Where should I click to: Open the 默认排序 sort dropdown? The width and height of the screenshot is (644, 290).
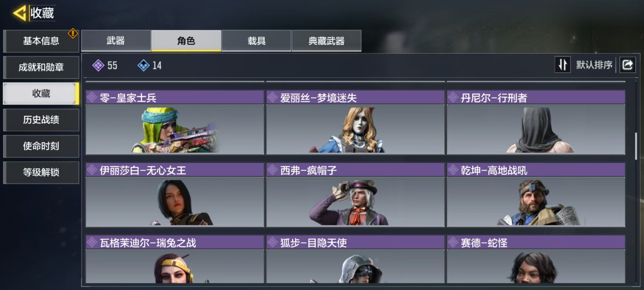pyautogui.click(x=594, y=65)
